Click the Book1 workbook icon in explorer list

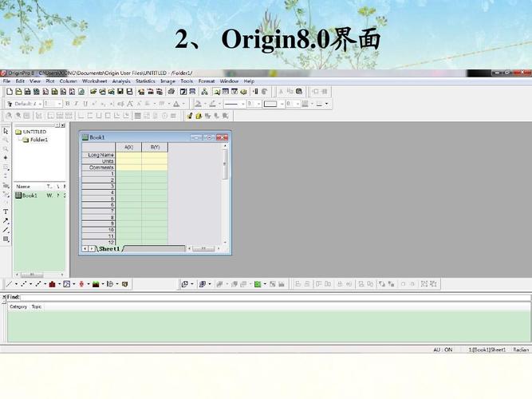click(18, 196)
